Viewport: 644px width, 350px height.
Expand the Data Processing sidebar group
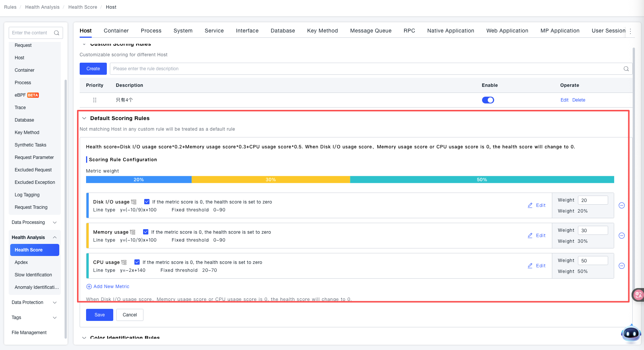[x=55, y=222]
